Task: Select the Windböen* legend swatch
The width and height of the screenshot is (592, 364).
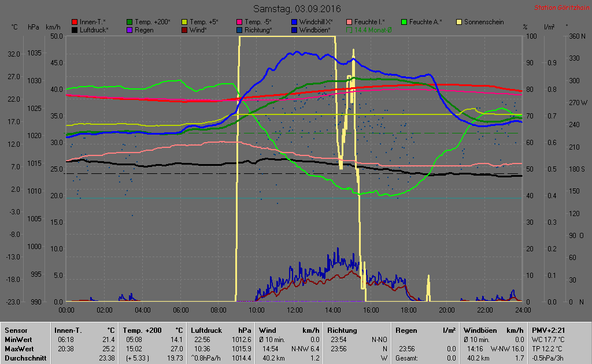Action: pos(294,30)
